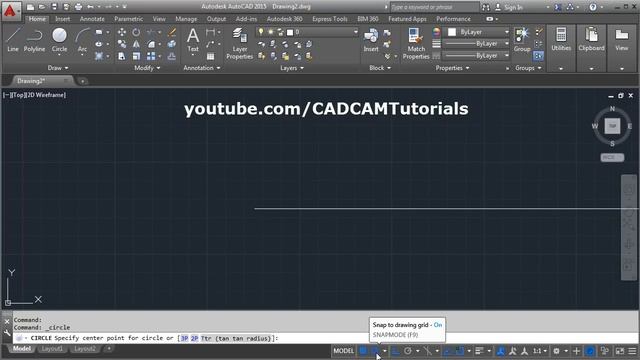Click the Insert block icon
640x360 pixels.
pyautogui.click(x=371, y=40)
